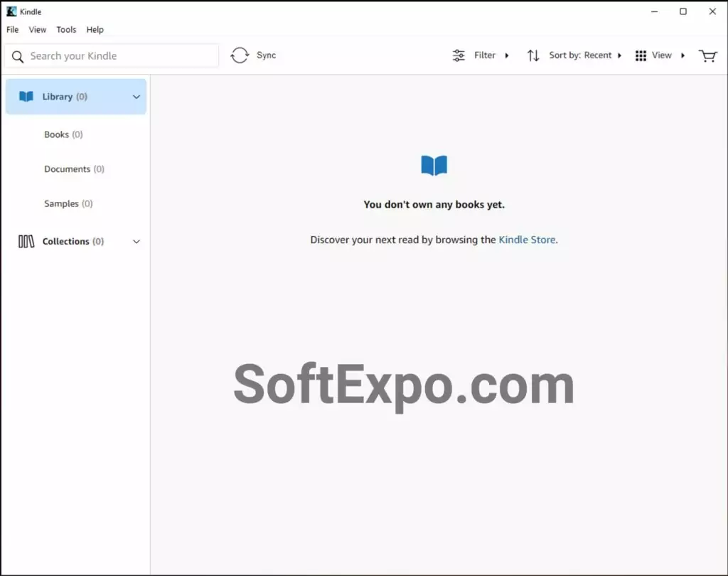Click the Sync circular arrows icon
Image resolution: width=728 pixels, height=576 pixels.
pos(240,55)
